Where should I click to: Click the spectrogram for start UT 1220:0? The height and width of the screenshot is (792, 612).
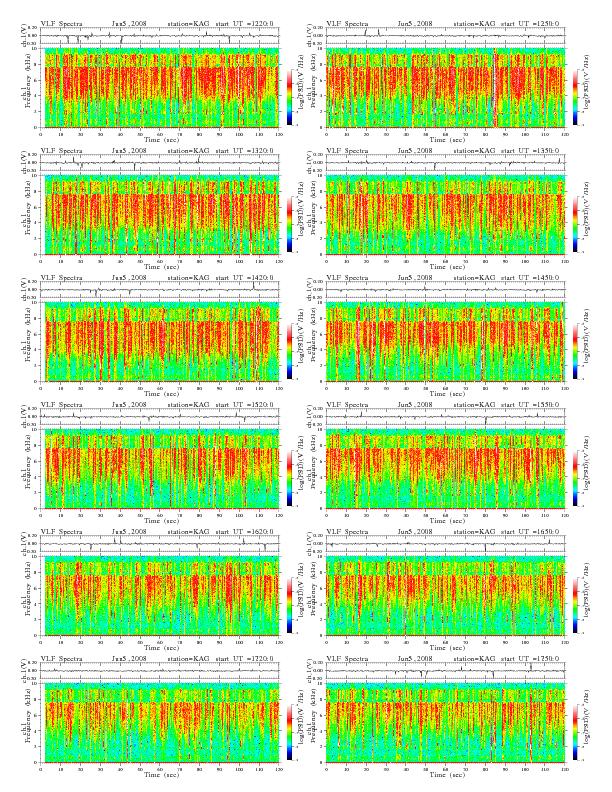pyautogui.click(x=160, y=87)
